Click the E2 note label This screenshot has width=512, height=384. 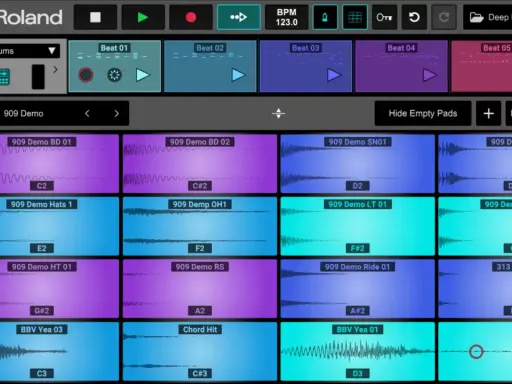coord(42,248)
